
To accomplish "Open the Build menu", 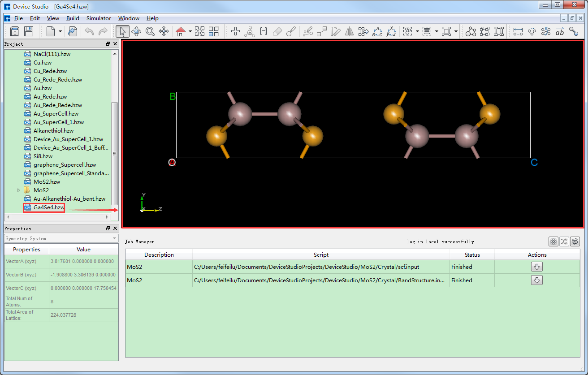I will [73, 18].
